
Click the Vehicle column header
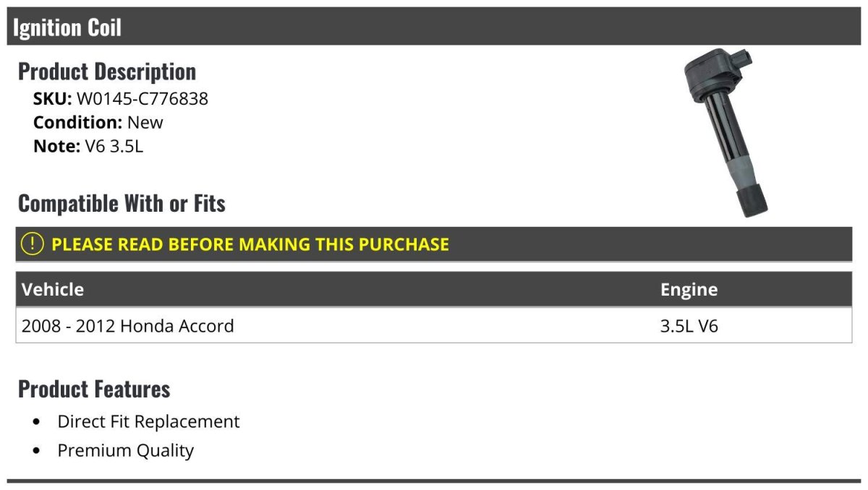(53, 290)
